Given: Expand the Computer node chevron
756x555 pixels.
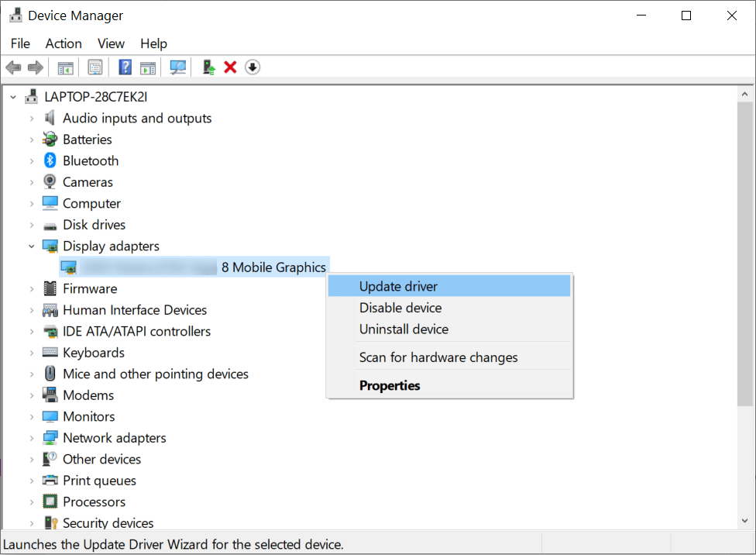Looking at the screenshot, I should coord(31,204).
